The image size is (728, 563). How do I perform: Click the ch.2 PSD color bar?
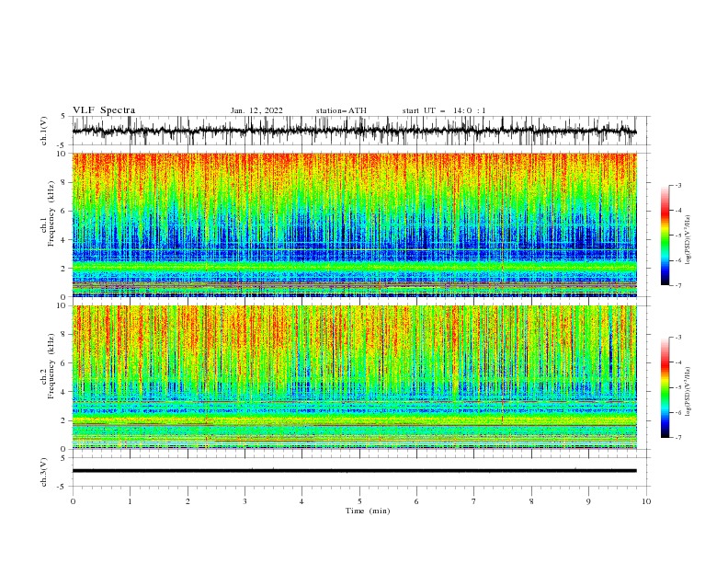tap(665, 387)
